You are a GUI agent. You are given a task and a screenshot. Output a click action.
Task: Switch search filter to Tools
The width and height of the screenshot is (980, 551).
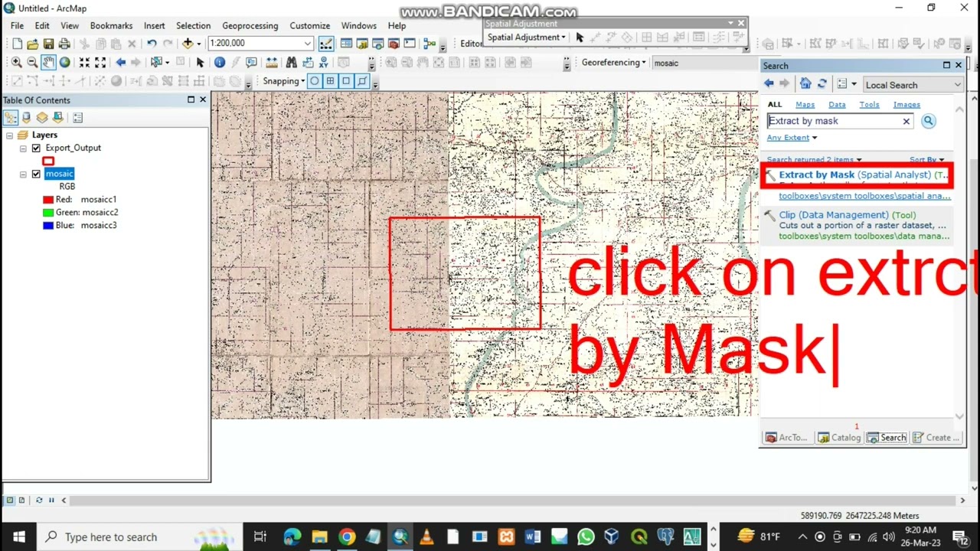(869, 105)
